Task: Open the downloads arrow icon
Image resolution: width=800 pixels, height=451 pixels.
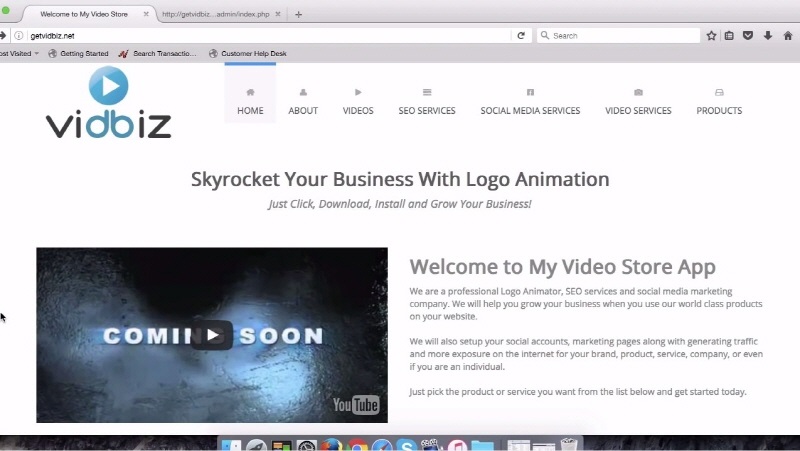Action: tap(767, 36)
